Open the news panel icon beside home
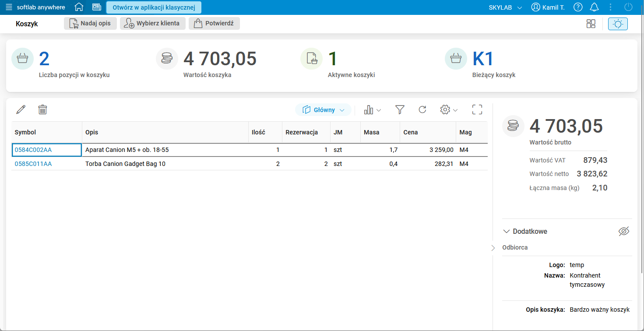This screenshot has height=331, width=644. click(97, 7)
